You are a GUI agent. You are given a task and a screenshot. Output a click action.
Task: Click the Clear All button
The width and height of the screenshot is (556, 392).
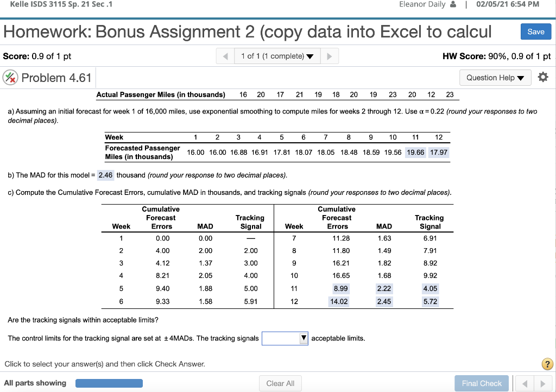280,383
